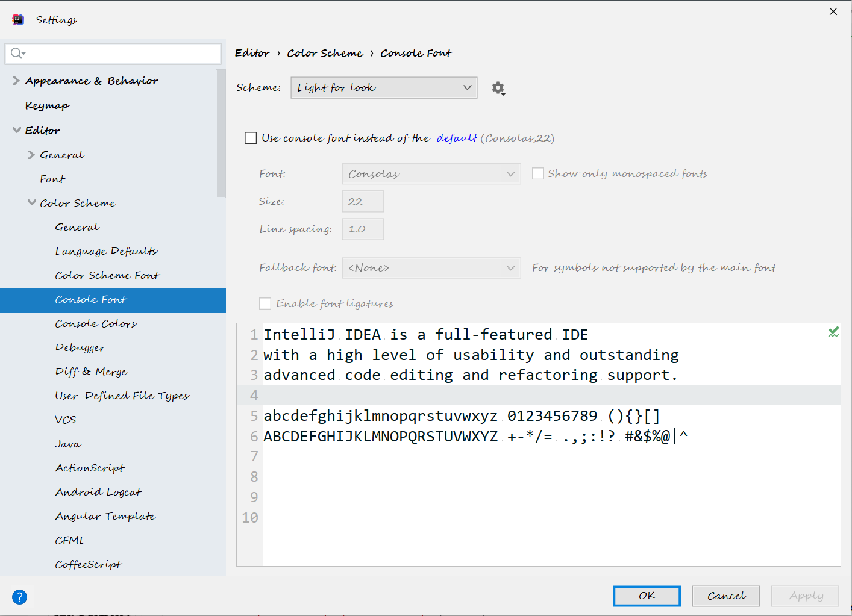
Task: Click preview line 'advanced code editing and refactoring'
Action: [x=470, y=375]
